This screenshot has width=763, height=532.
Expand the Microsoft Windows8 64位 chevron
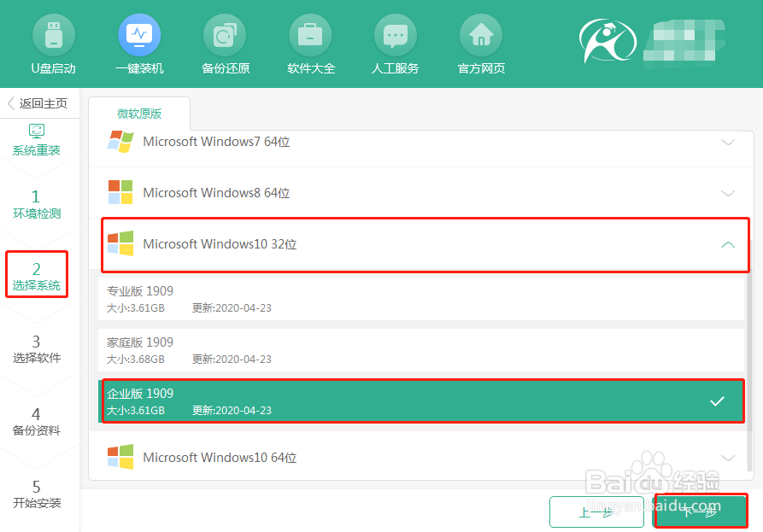tap(727, 193)
